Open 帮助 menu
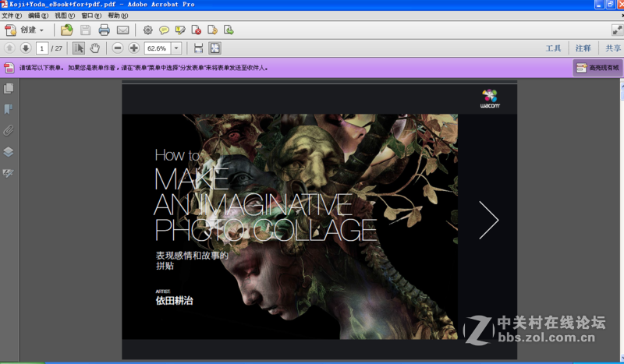 pyautogui.click(x=118, y=16)
